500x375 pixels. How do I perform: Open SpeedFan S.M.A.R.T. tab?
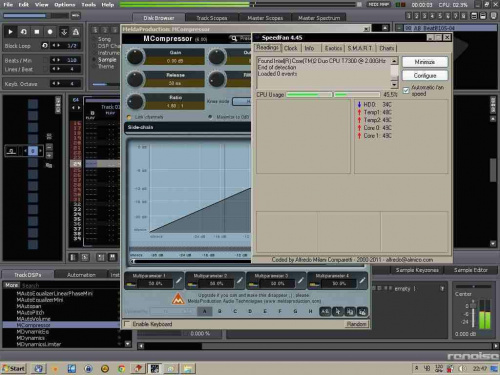pyautogui.click(x=359, y=48)
